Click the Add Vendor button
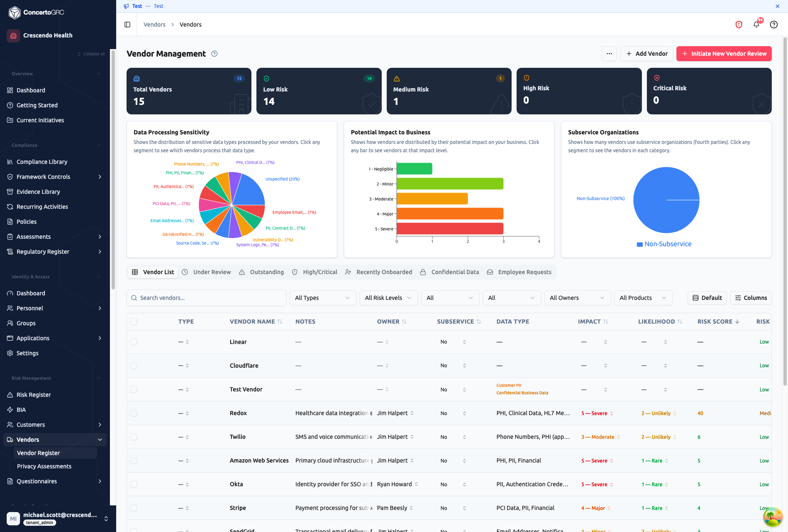 (646, 54)
